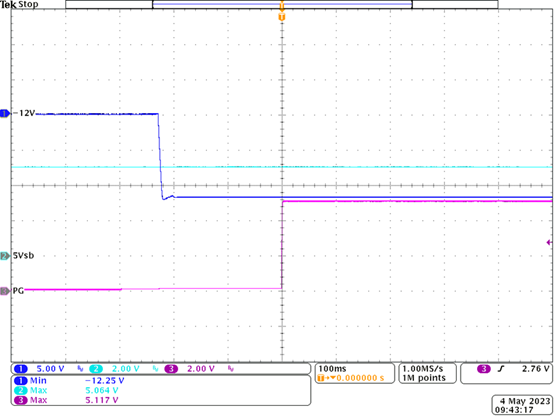
Task: Open the 1.00MS/s sample rate readout
Action: click(423, 369)
